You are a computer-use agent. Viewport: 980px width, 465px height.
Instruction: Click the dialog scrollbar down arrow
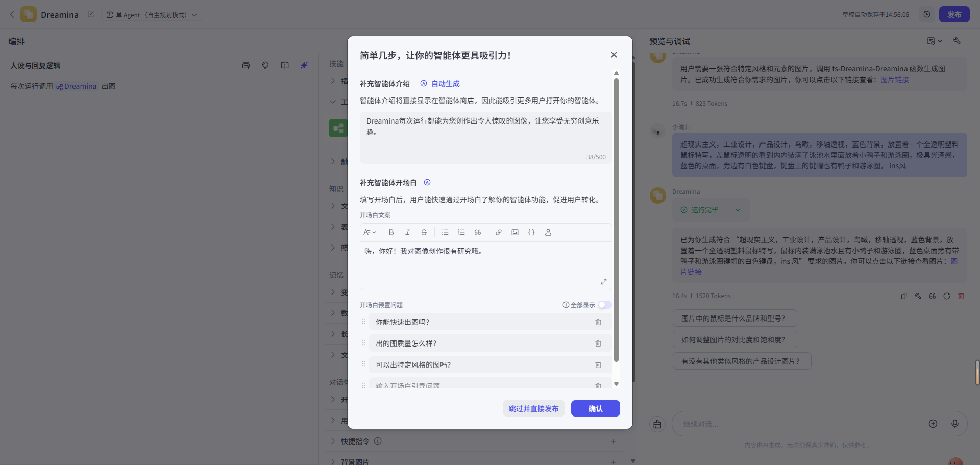coord(616,384)
